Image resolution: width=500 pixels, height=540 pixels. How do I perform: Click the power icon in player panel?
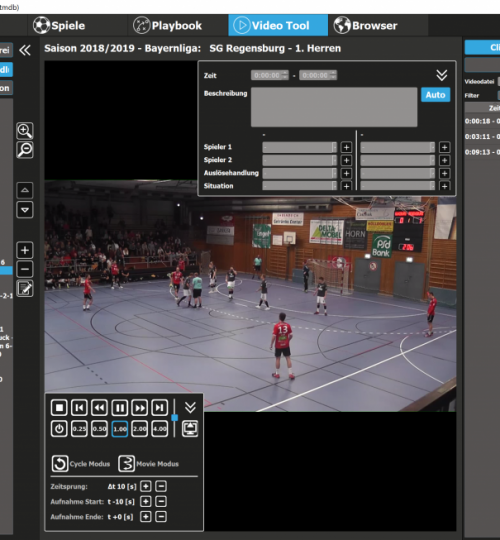point(59,429)
